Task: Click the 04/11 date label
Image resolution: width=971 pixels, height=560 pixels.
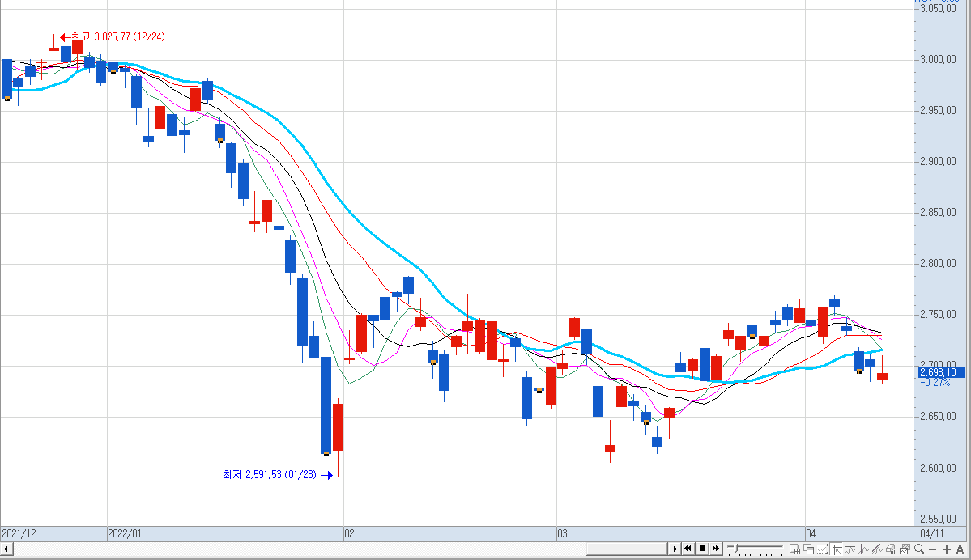Action: click(x=933, y=533)
